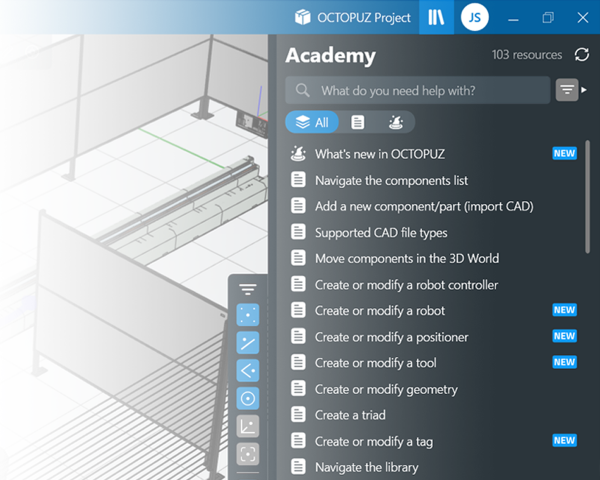Click document icon beside 'Create or modify geometry'
Screen dimensions: 600x480
pos(298,389)
